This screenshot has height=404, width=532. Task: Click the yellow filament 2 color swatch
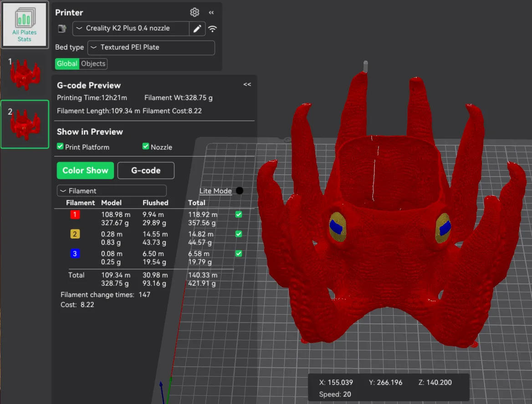pos(75,234)
